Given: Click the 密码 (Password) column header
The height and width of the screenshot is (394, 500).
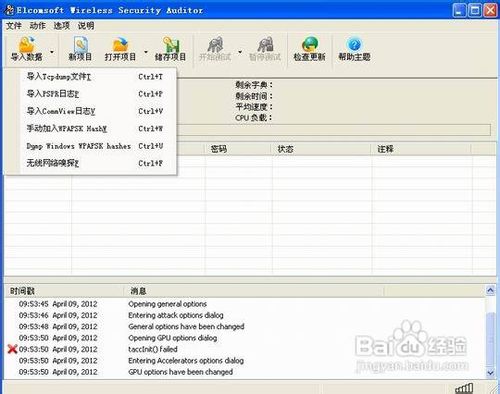Looking at the screenshot, I should 238,149.
